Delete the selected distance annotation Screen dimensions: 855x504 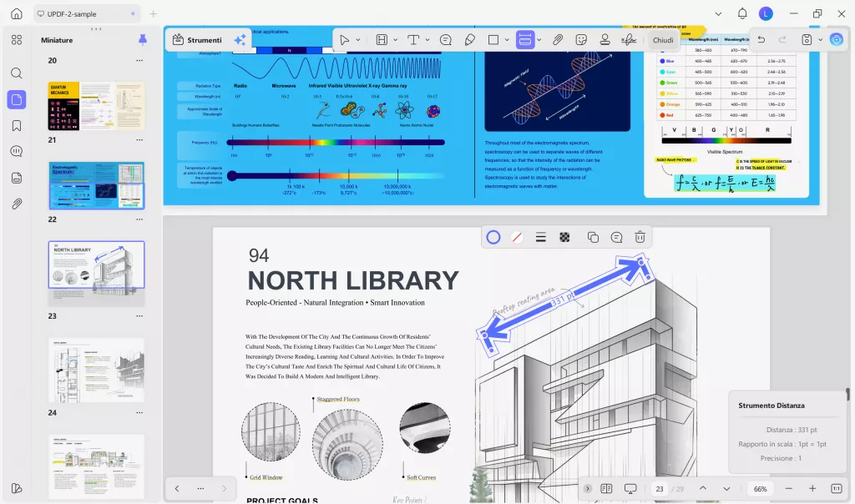[640, 237]
